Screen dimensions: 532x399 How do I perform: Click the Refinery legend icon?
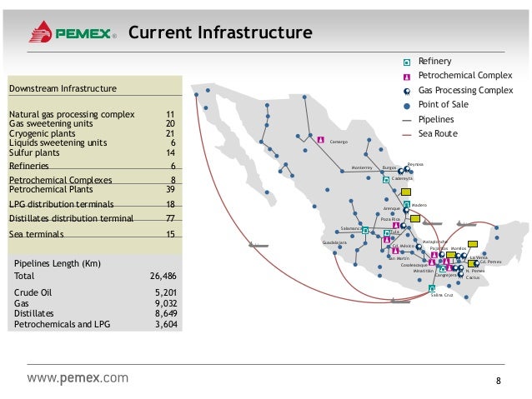coord(407,62)
